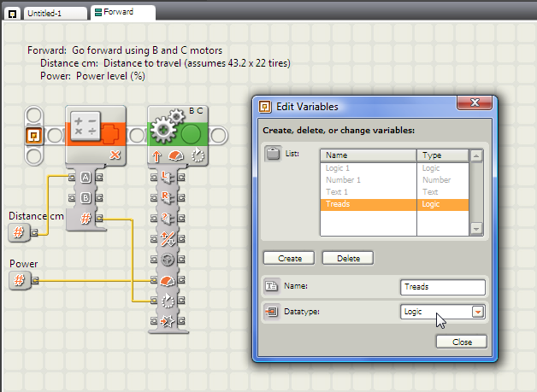Image resolution: width=537 pixels, height=392 pixels.
Task: Click the Distance cm comment description line
Action: point(165,63)
